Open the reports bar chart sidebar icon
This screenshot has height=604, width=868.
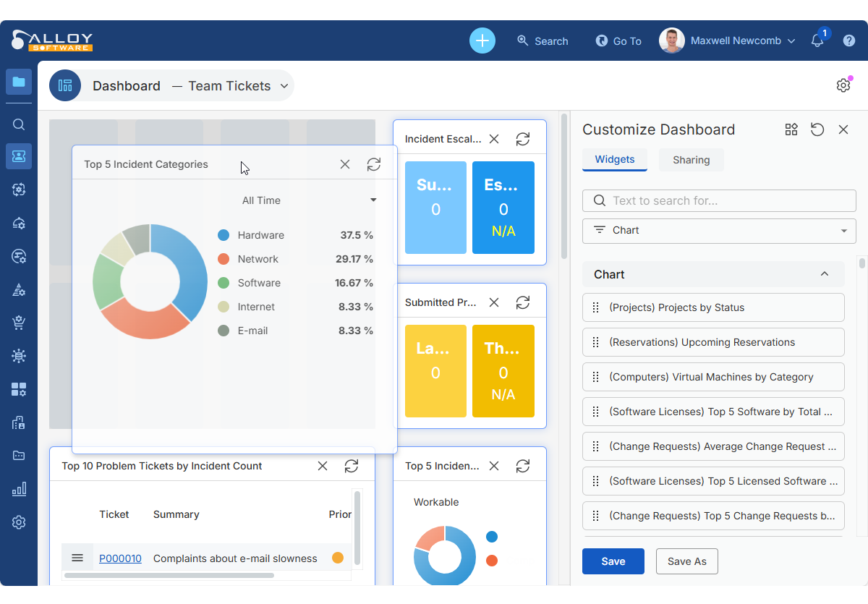pyautogui.click(x=19, y=490)
